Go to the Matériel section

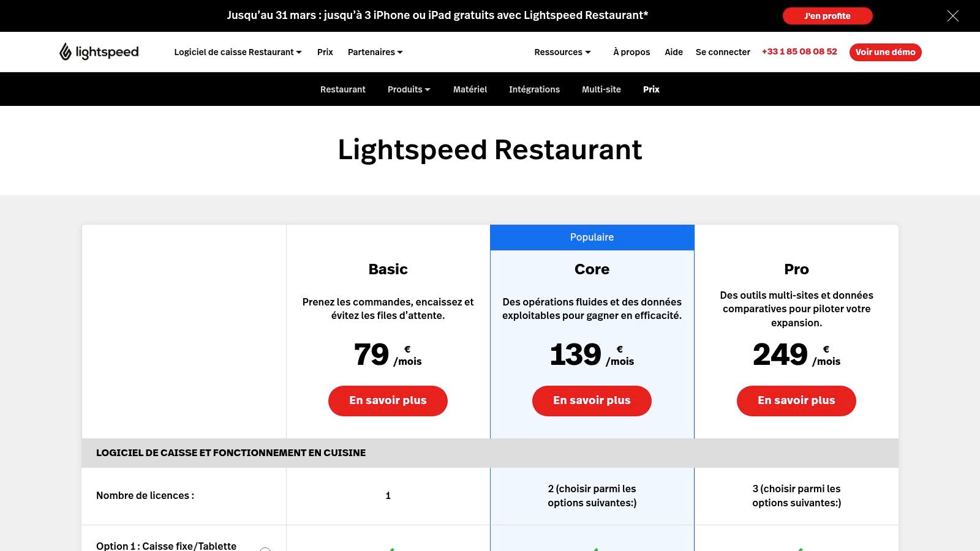(470, 89)
